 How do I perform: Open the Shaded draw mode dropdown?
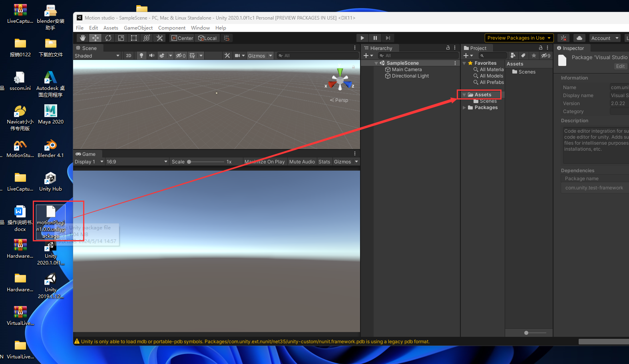click(97, 56)
